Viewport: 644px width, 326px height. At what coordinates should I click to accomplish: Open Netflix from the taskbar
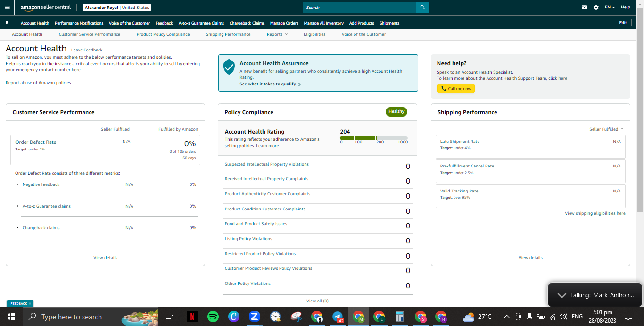point(192,317)
